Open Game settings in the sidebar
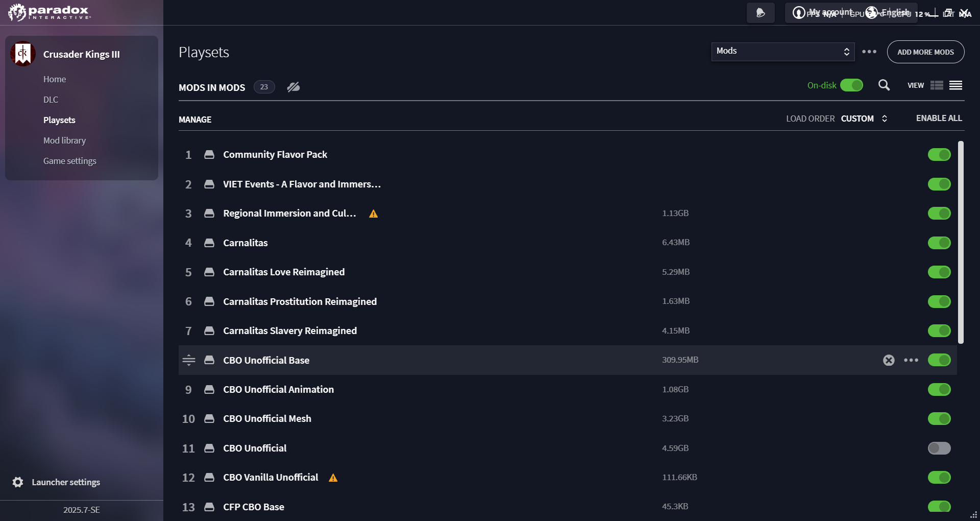This screenshot has height=521, width=980. [x=70, y=161]
